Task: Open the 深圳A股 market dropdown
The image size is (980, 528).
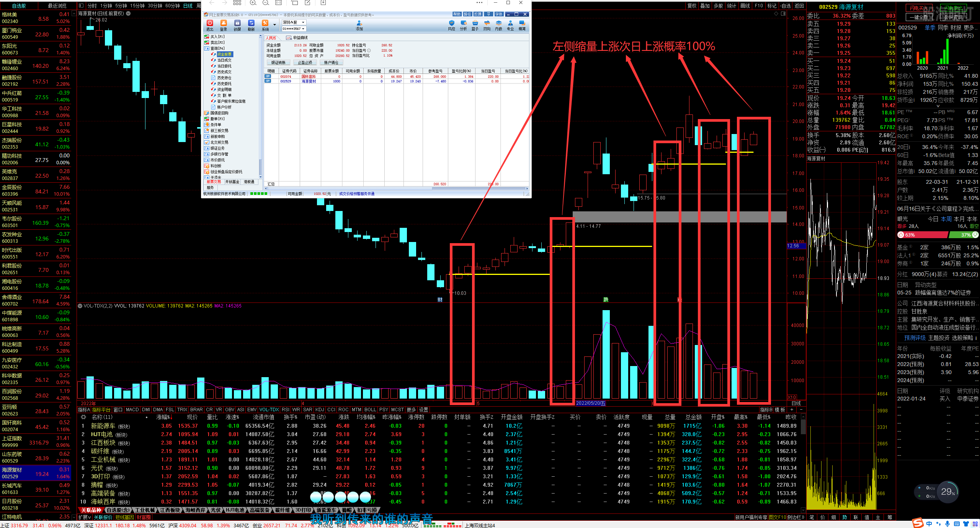Action: tap(294, 22)
